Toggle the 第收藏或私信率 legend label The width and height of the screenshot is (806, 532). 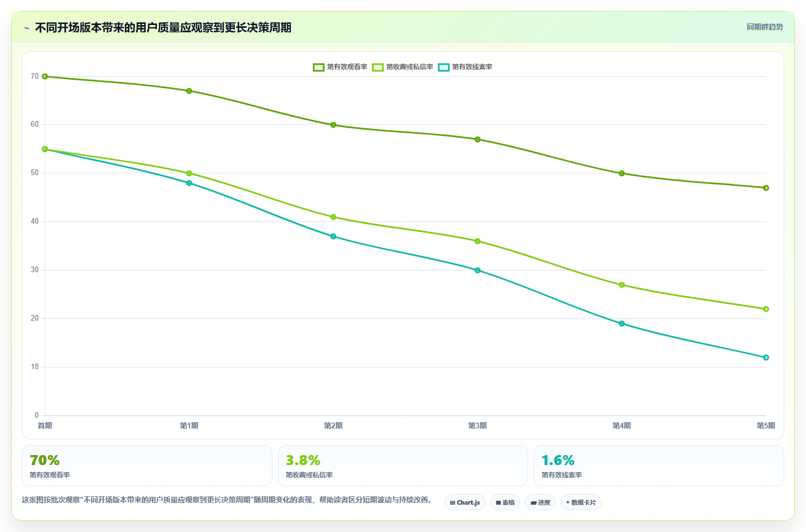pos(410,67)
